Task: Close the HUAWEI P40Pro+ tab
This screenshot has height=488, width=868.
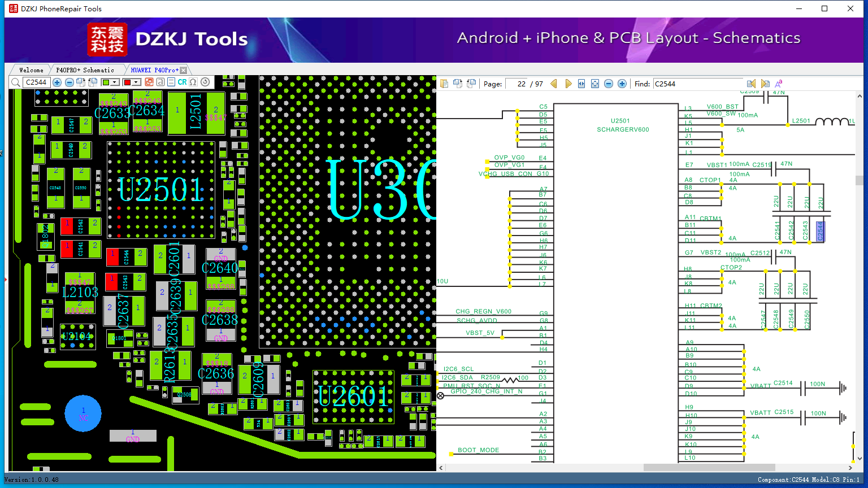Action: coord(183,70)
